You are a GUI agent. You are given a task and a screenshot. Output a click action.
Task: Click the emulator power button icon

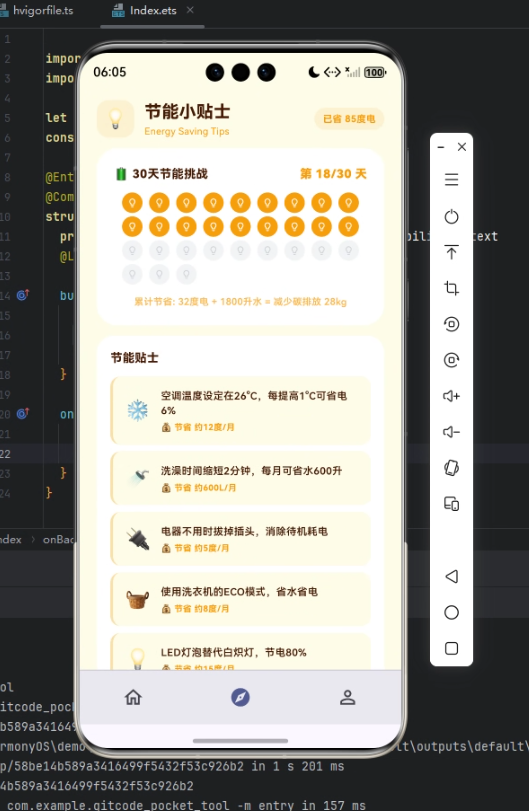point(451,216)
